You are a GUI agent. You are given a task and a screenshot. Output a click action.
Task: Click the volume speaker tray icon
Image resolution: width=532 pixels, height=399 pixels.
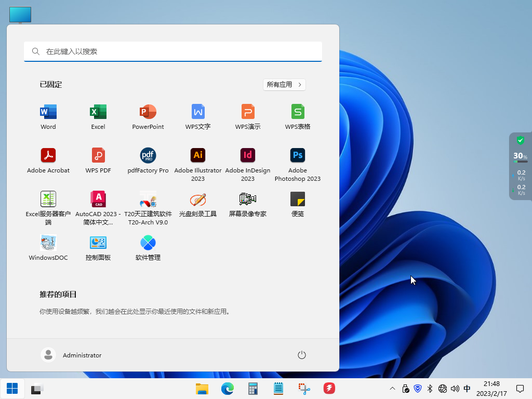[x=455, y=389]
